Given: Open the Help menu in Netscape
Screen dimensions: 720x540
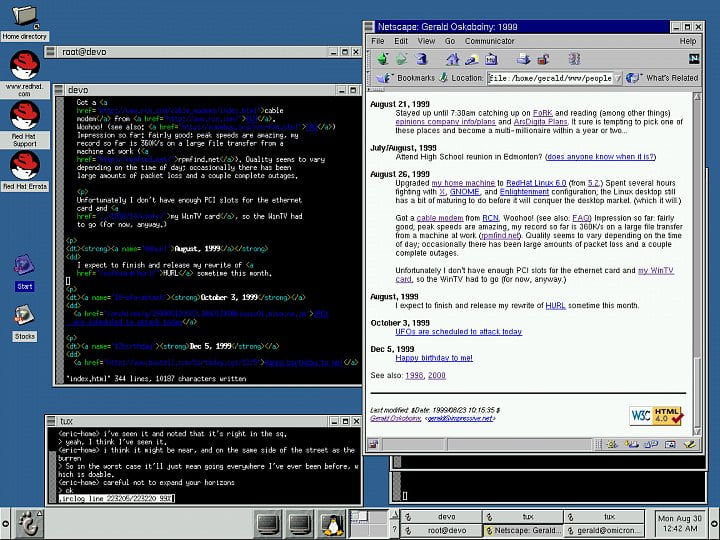Looking at the screenshot, I should [687, 41].
